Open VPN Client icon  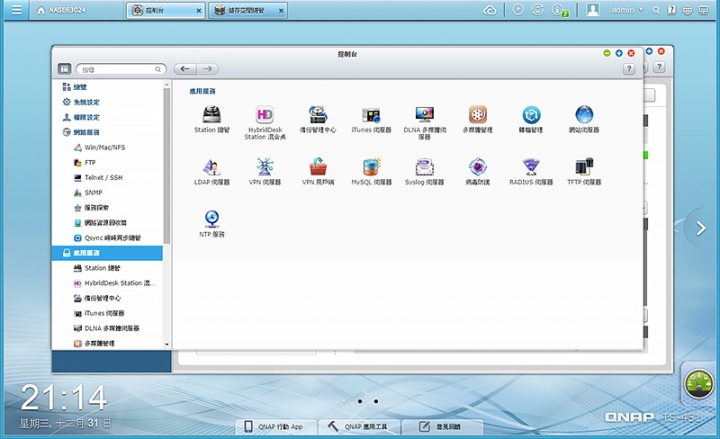tap(318, 167)
